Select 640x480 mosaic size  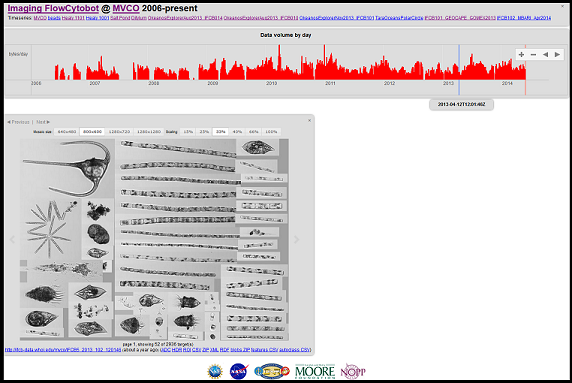(x=67, y=132)
